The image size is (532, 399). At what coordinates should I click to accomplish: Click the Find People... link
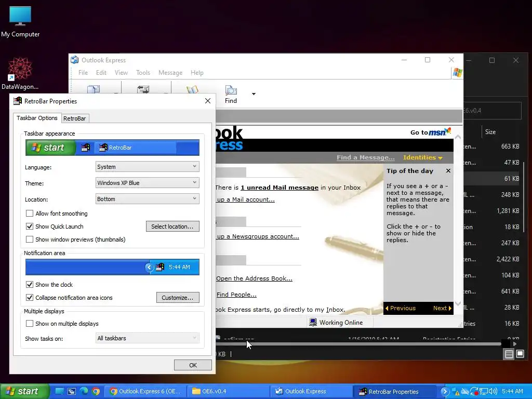click(x=236, y=295)
